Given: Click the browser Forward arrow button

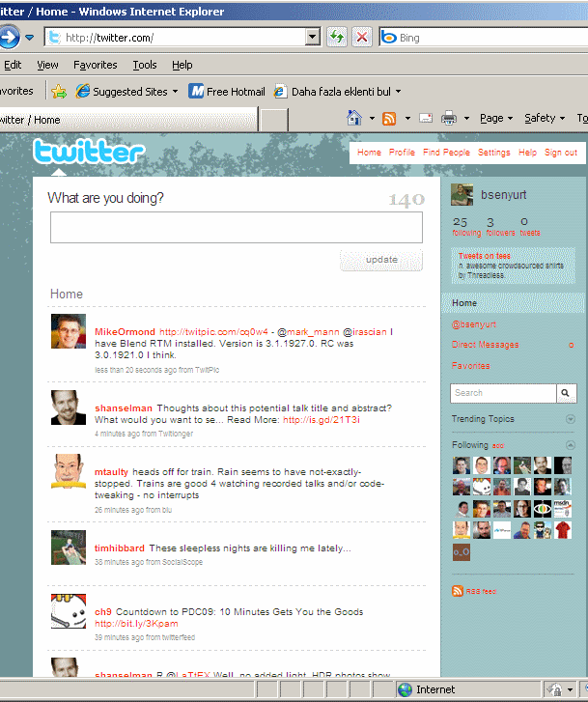Looking at the screenshot, I should (x=9, y=37).
